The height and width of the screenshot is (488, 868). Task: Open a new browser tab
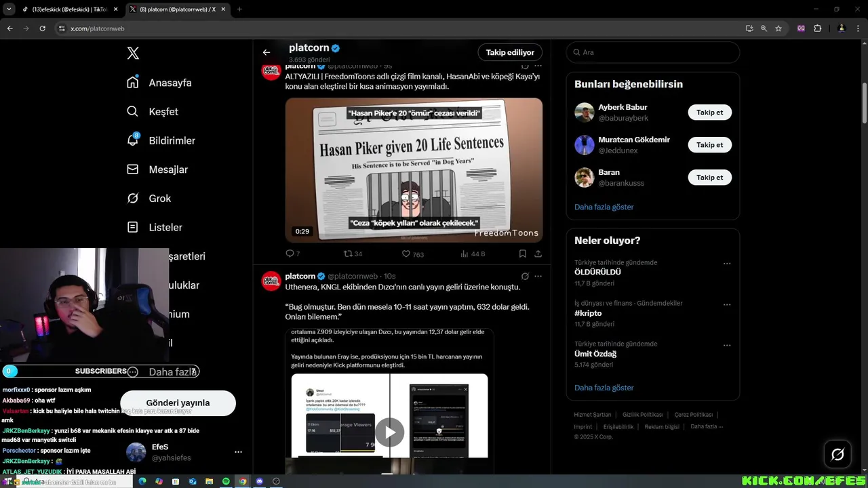click(239, 9)
